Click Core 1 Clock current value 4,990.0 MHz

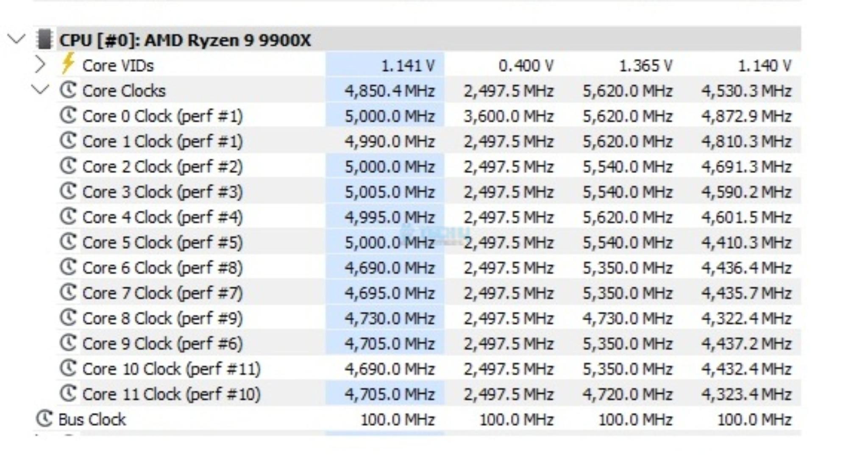click(389, 141)
